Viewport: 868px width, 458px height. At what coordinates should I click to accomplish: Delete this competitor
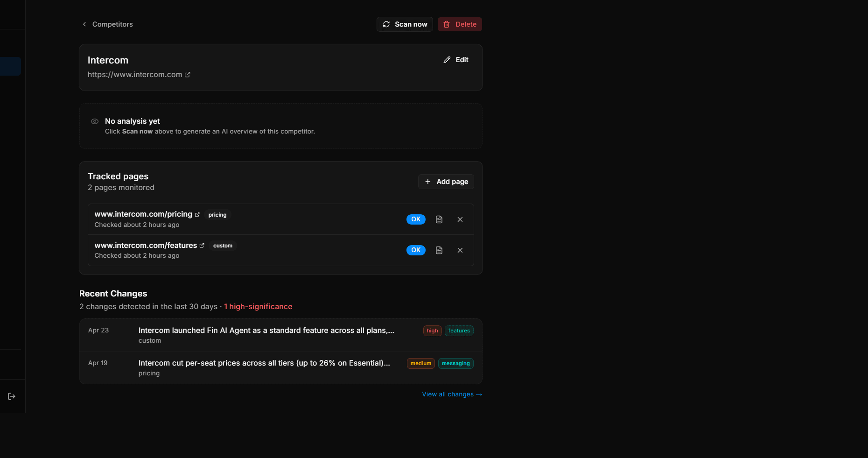tap(460, 24)
